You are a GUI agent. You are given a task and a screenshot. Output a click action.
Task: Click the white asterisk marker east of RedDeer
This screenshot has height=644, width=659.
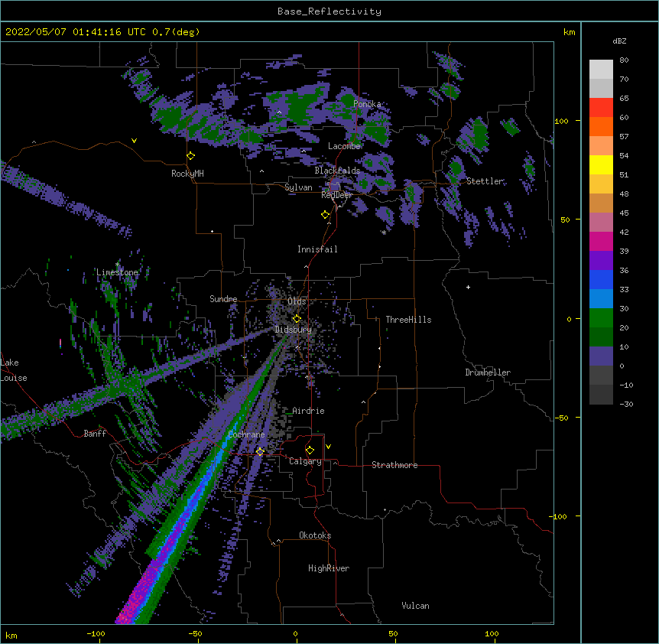tap(384, 233)
